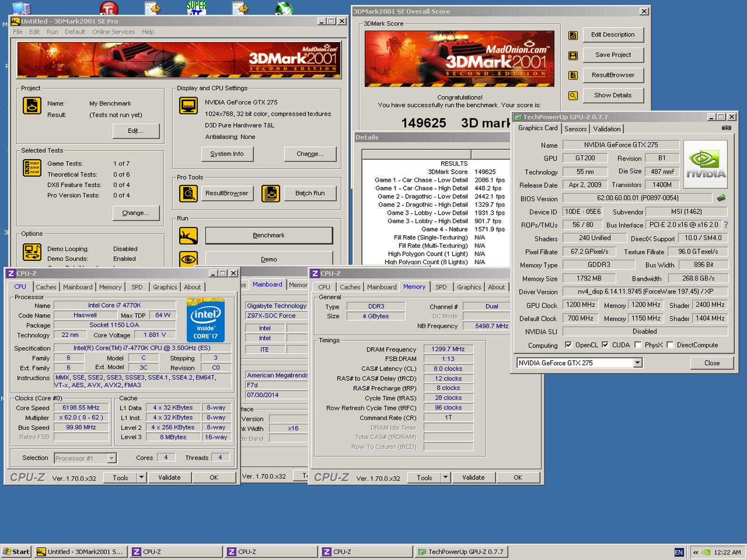Click the Display and CPU Settings monitor icon
Image resolution: width=747 pixels, height=560 pixels.
tap(189, 105)
